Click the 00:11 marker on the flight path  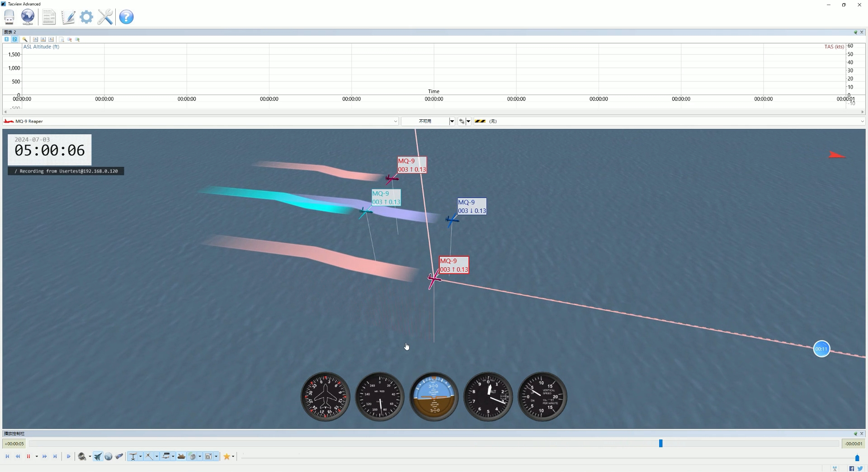point(821,349)
